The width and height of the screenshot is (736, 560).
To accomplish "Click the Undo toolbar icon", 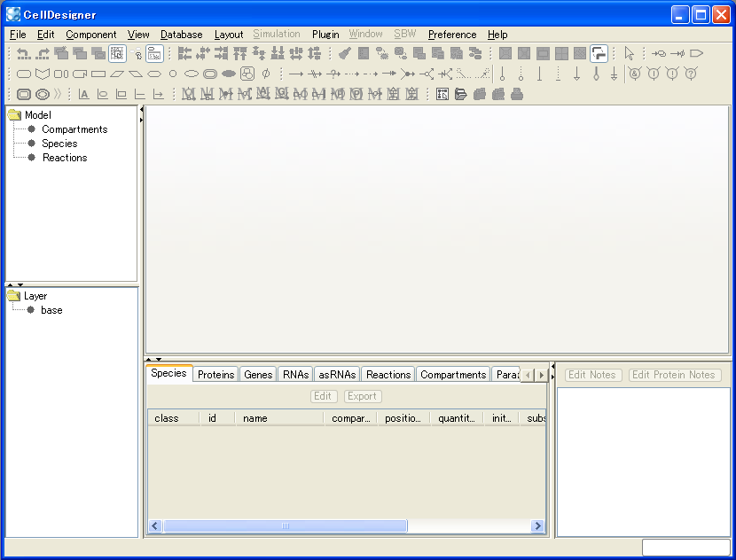I will click(x=23, y=54).
